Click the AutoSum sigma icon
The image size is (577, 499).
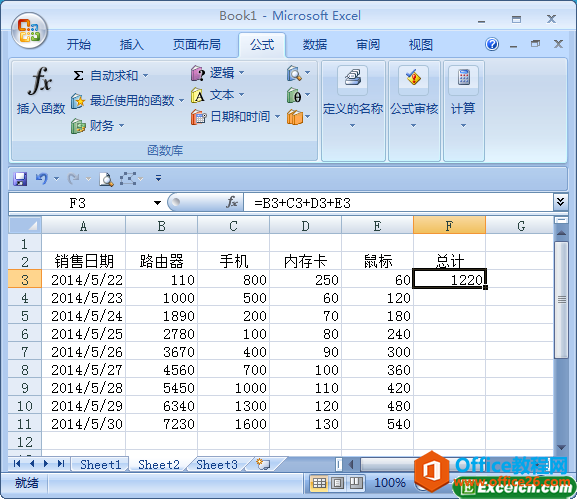(x=78, y=76)
